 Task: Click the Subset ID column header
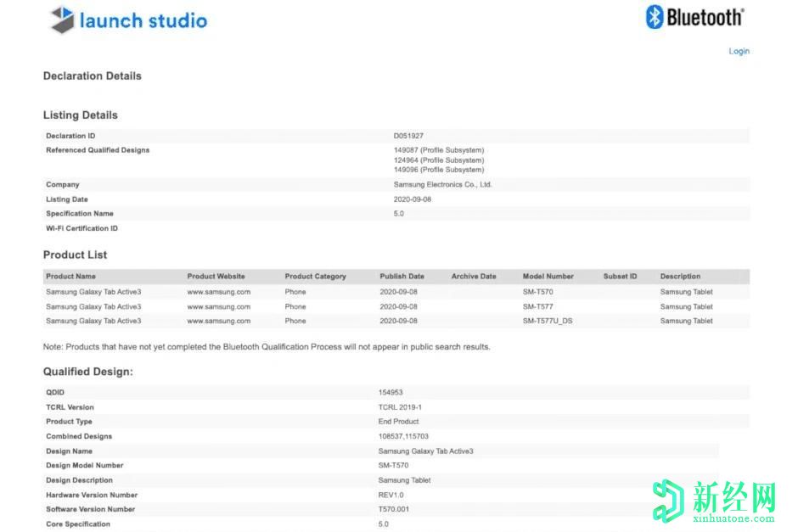(x=620, y=277)
